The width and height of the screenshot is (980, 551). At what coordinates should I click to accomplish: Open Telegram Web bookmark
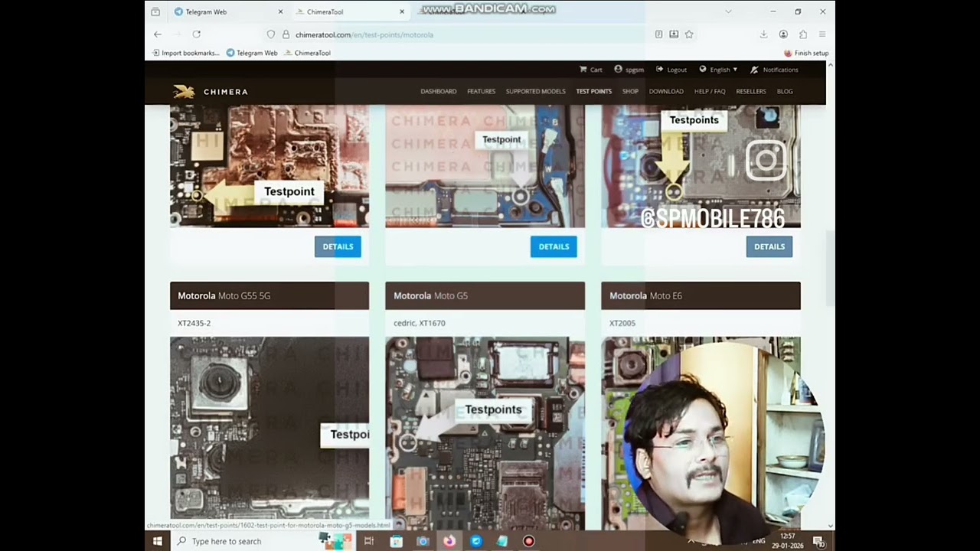252,53
